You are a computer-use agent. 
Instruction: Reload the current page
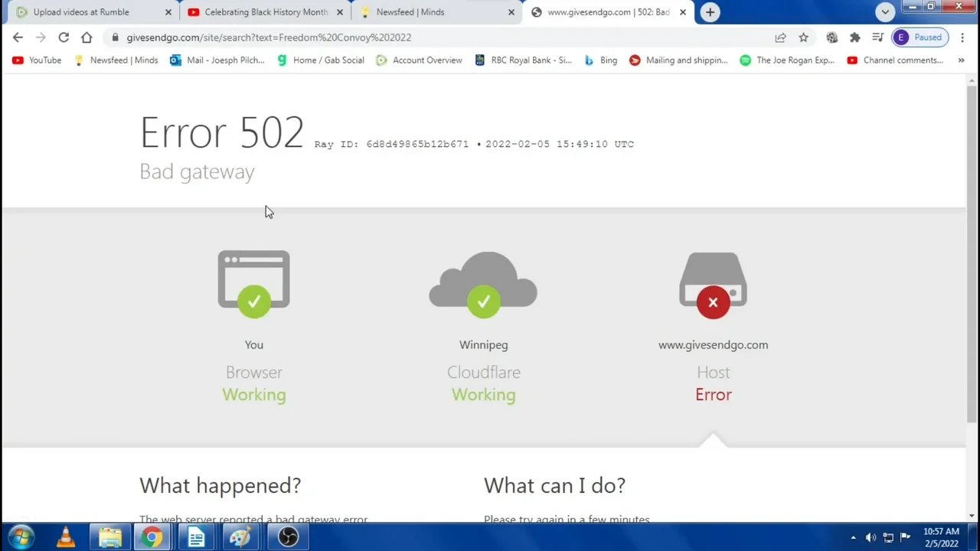coord(64,37)
